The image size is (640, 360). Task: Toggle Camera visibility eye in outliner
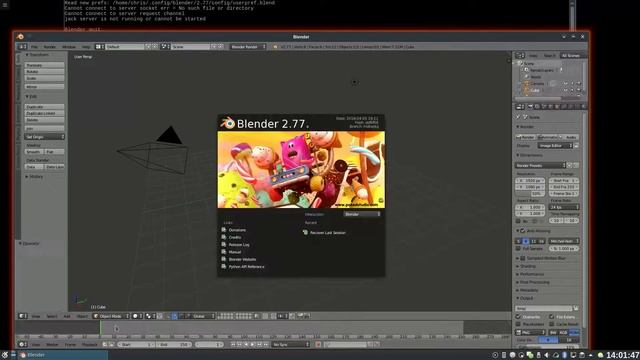pyautogui.click(x=566, y=84)
